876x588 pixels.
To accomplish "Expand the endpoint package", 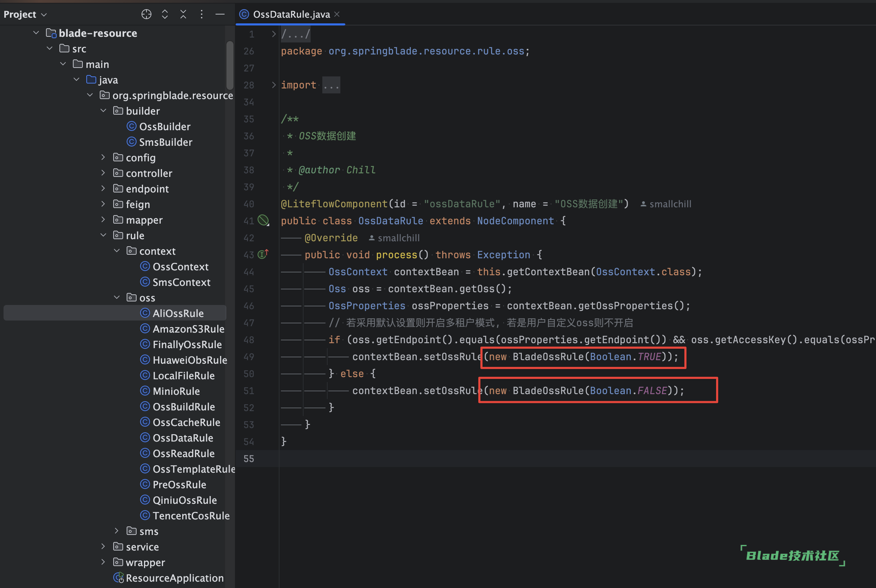I will (x=104, y=188).
